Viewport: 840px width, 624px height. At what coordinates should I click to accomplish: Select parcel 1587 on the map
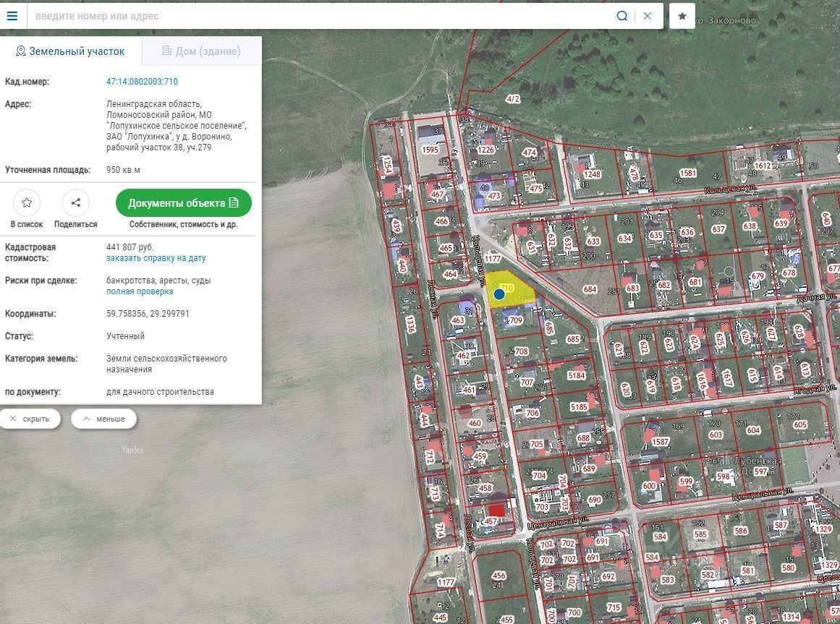(660, 442)
